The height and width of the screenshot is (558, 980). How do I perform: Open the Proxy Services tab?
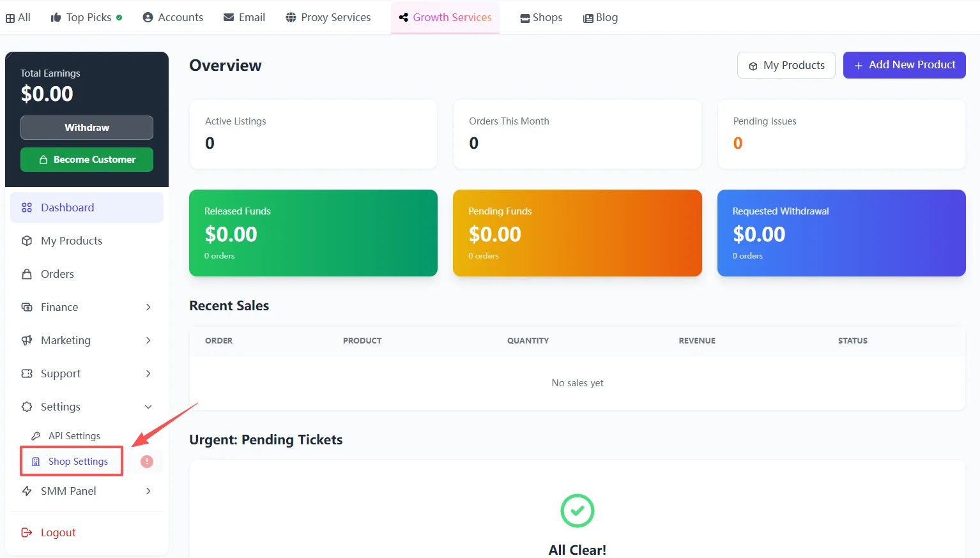tap(328, 17)
